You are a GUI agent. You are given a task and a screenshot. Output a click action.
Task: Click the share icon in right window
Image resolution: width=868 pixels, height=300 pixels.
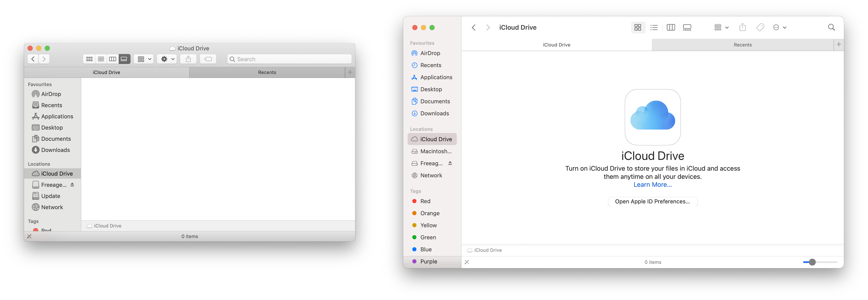click(x=742, y=27)
